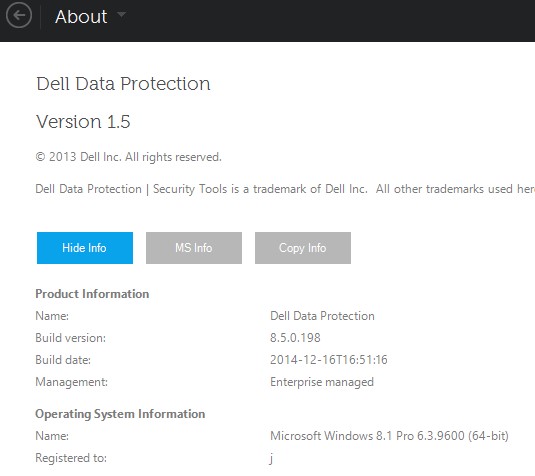Open the About dropdown arrow
Image resolution: width=535 pixels, height=476 pixels.
121,15
